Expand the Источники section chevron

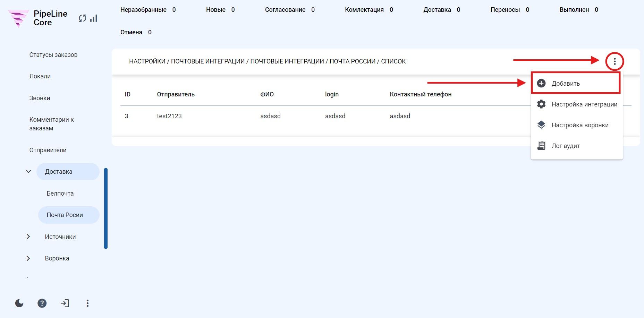[x=28, y=237]
